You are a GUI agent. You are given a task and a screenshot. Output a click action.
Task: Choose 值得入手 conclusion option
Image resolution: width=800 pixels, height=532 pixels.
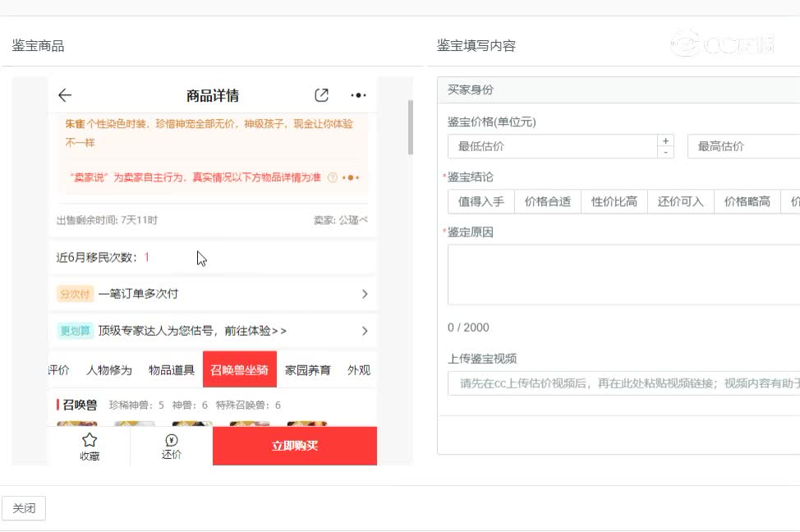(481, 201)
